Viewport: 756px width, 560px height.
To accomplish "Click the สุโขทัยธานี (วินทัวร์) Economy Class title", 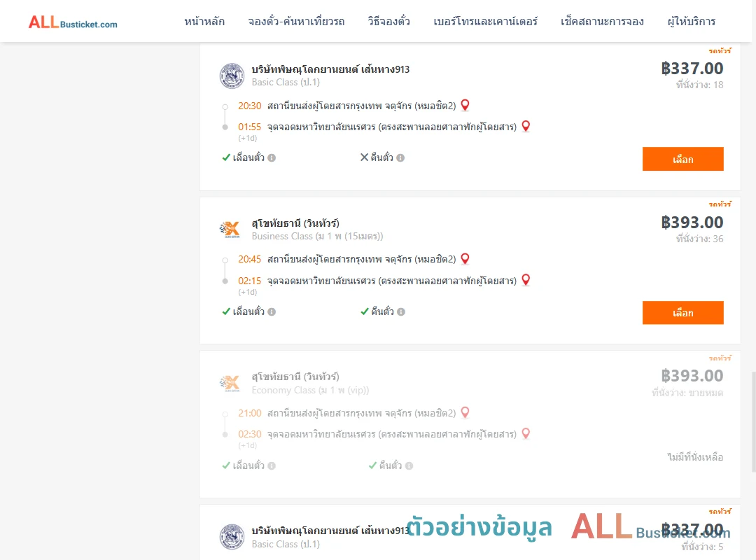I will 295,377.
